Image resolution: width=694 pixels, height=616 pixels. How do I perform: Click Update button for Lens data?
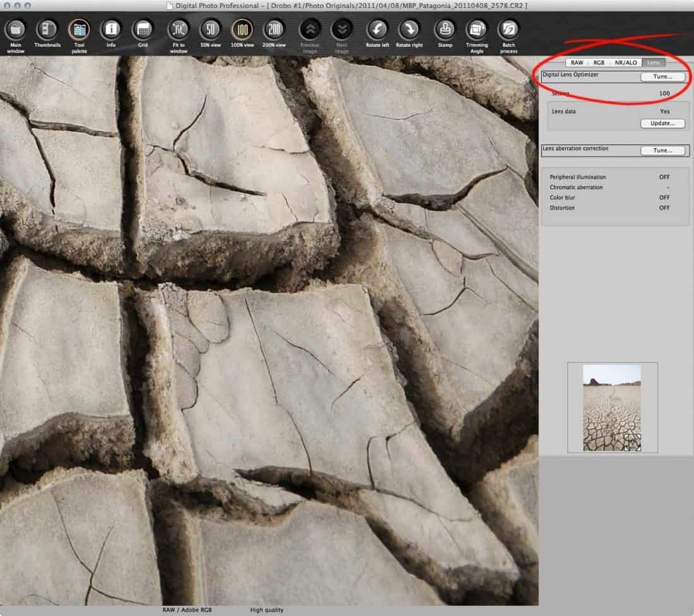(x=662, y=124)
